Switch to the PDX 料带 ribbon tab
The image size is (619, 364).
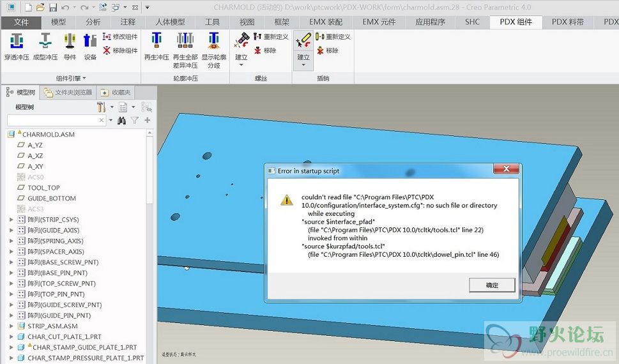click(x=568, y=22)
